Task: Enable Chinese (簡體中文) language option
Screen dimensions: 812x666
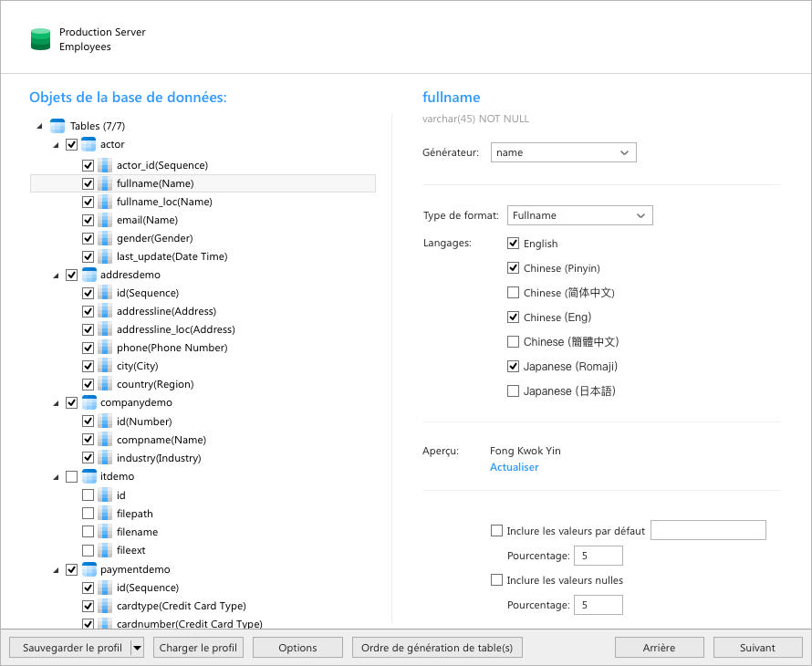Action: click(513, 342)
